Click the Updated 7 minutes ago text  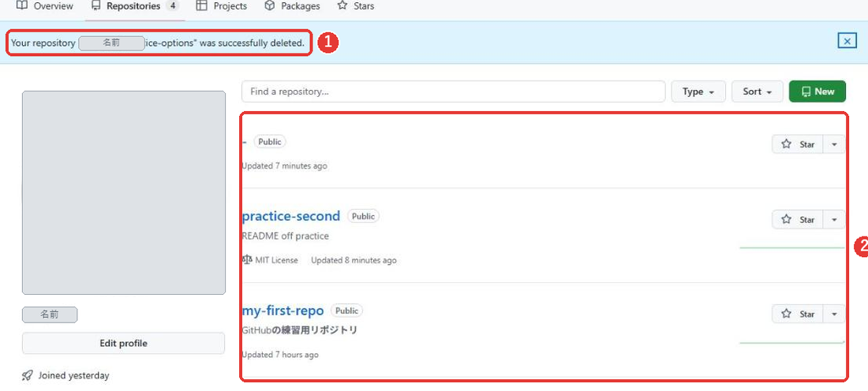click(x=285, y=166)
